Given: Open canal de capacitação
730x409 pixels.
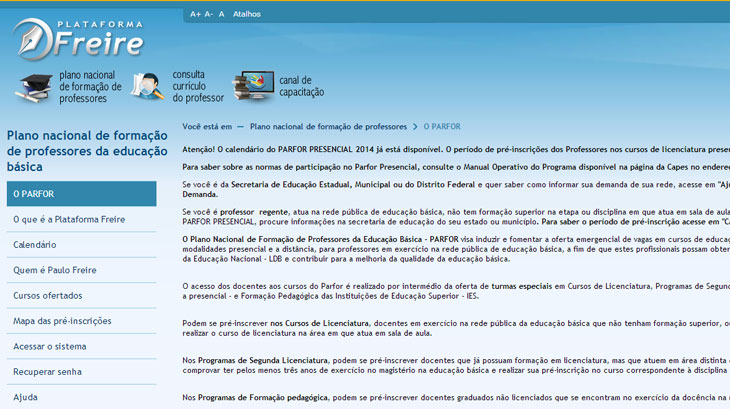Looking at the screenshot, I should coord(302,86).
